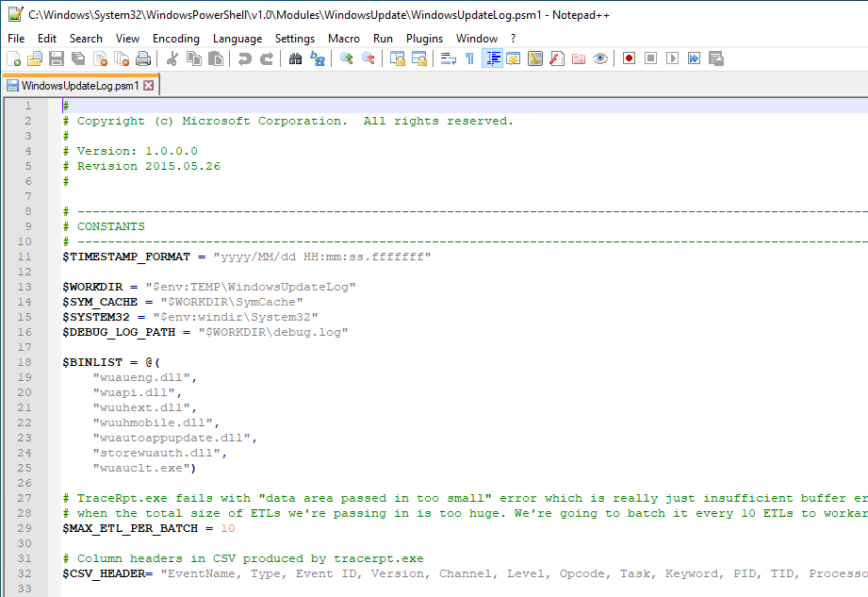Viewport: 868px width, 597px height.
Task: Start macro recording with the red dot
Action: [x=629, y=58]
